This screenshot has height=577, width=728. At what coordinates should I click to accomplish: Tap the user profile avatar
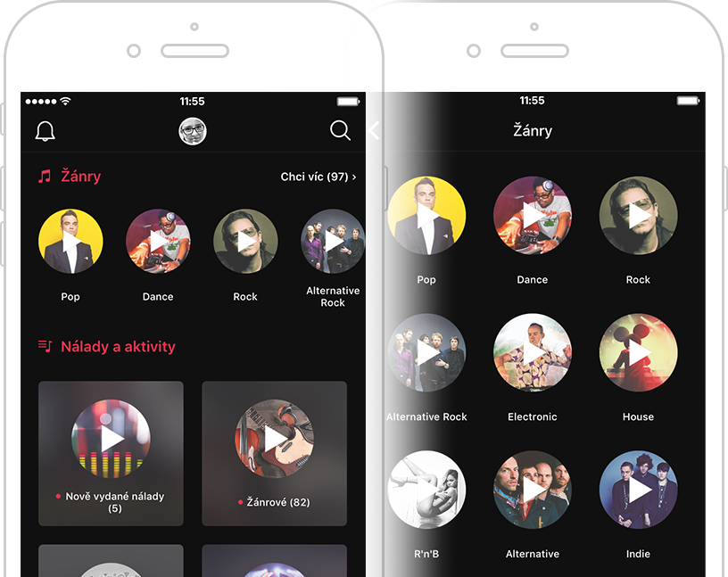pos(193,131)
